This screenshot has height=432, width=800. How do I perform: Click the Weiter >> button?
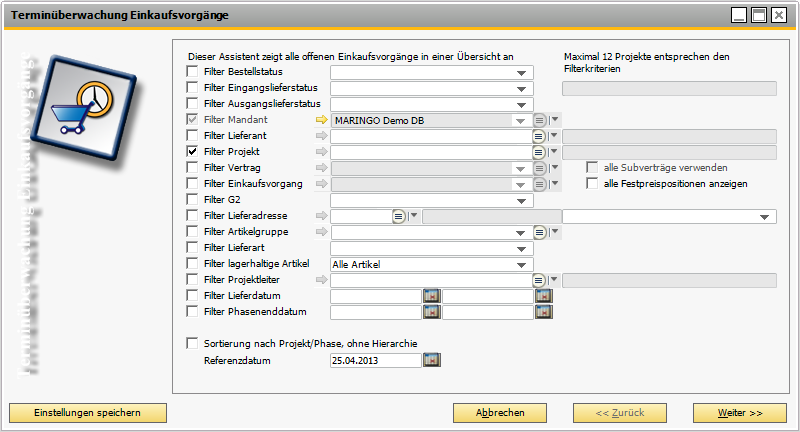pos(740,413)
